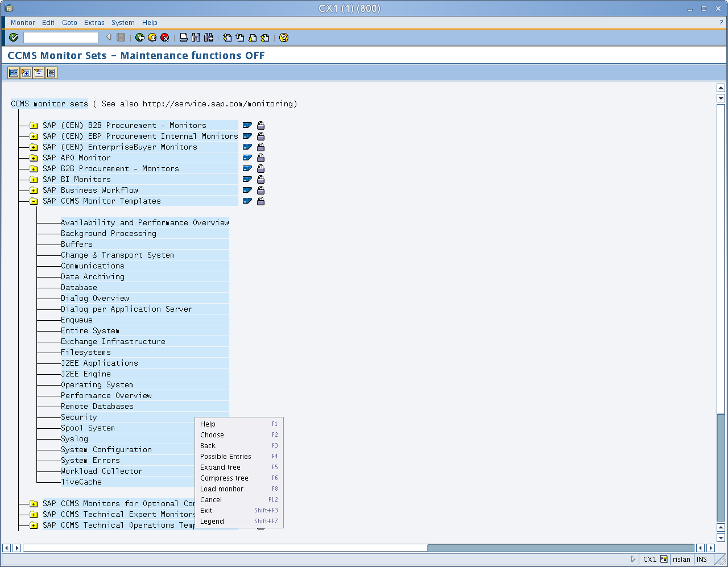
Task: Click the Find Next icon
Action: 208,38
